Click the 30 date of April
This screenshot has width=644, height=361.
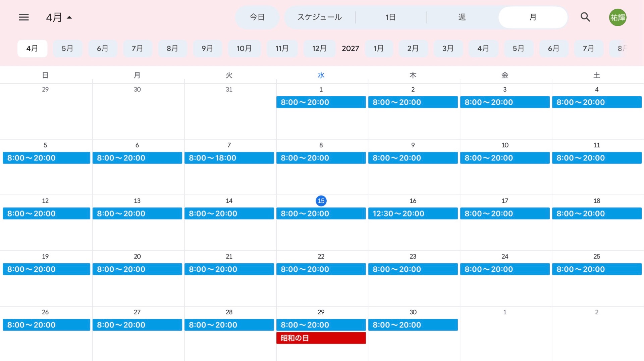413,312
